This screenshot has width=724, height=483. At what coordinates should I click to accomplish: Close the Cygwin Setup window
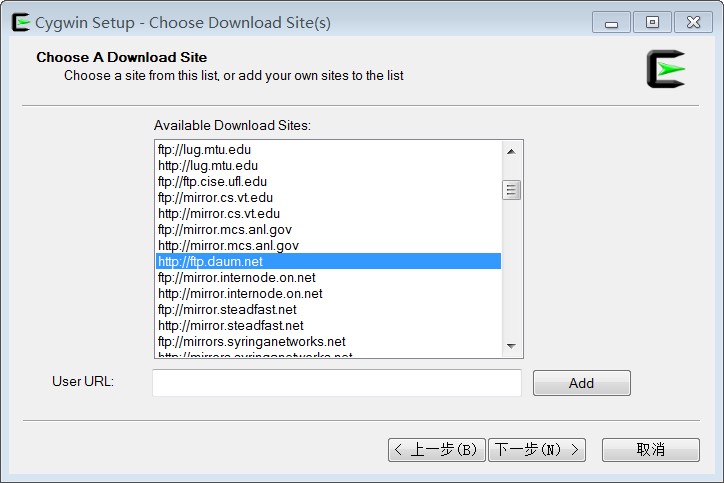[693, 23]
